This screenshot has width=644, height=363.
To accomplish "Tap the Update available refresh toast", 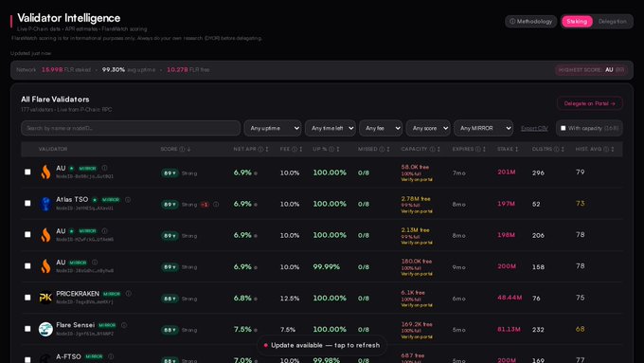I will pyautogui.click(x=322, y=345).
